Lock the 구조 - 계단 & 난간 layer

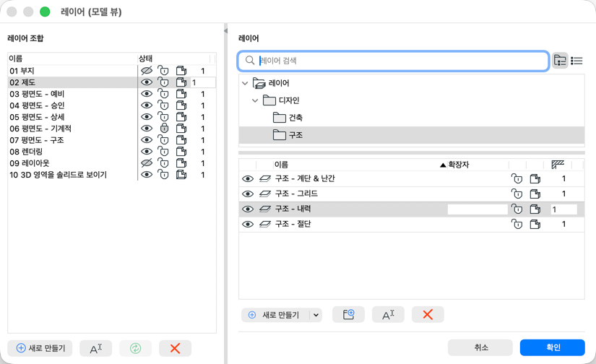tap(517, 178)
